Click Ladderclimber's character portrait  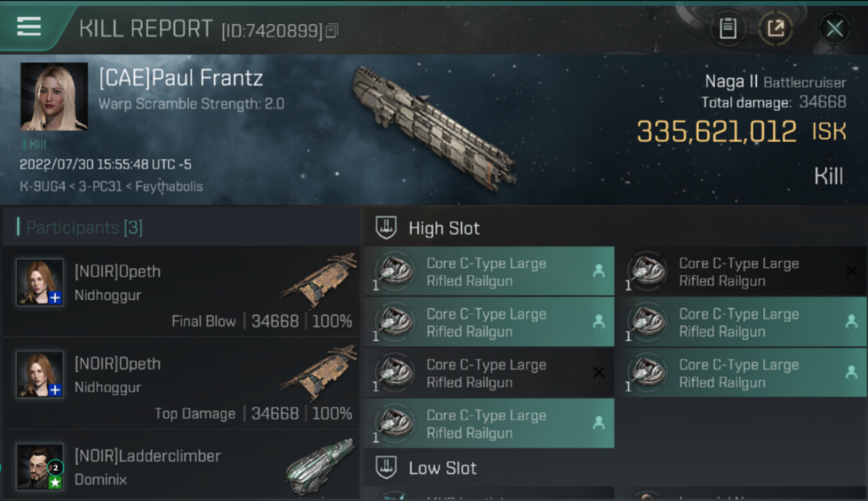coord(40,465)
